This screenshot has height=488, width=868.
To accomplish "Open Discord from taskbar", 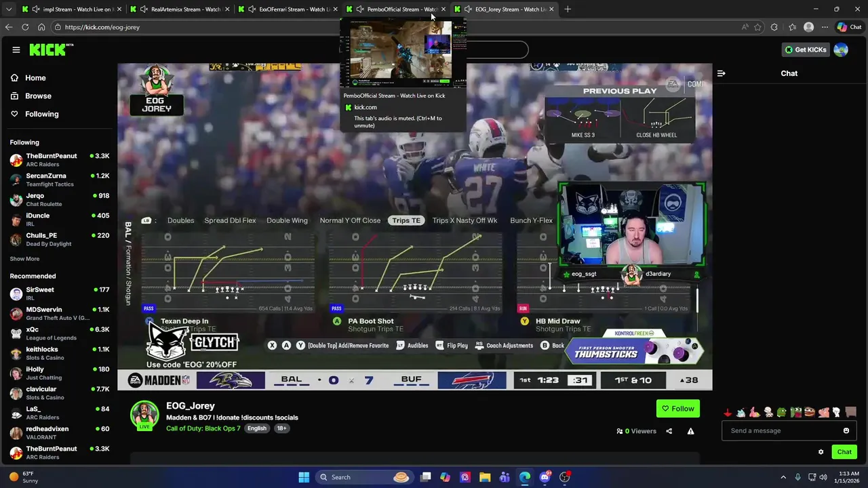I will [x=545, y=477].
